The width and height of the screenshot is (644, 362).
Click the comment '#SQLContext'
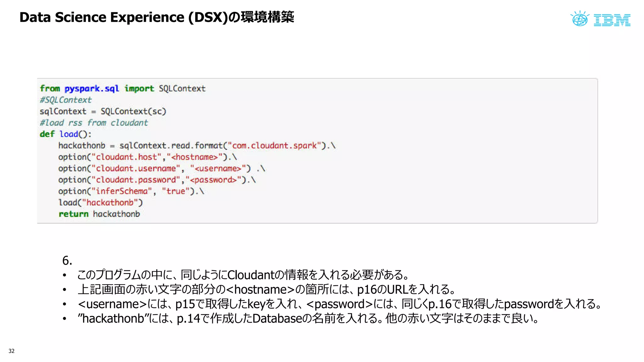65,100
